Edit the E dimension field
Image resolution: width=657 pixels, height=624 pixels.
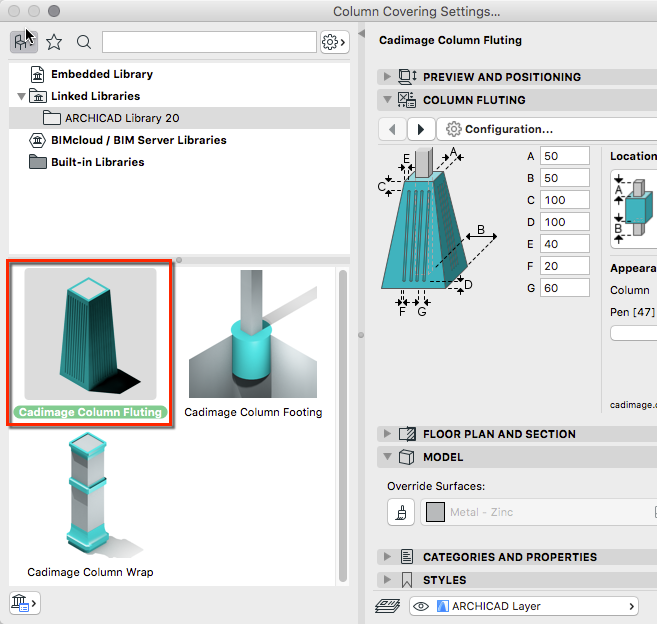[x=564, y=244]
